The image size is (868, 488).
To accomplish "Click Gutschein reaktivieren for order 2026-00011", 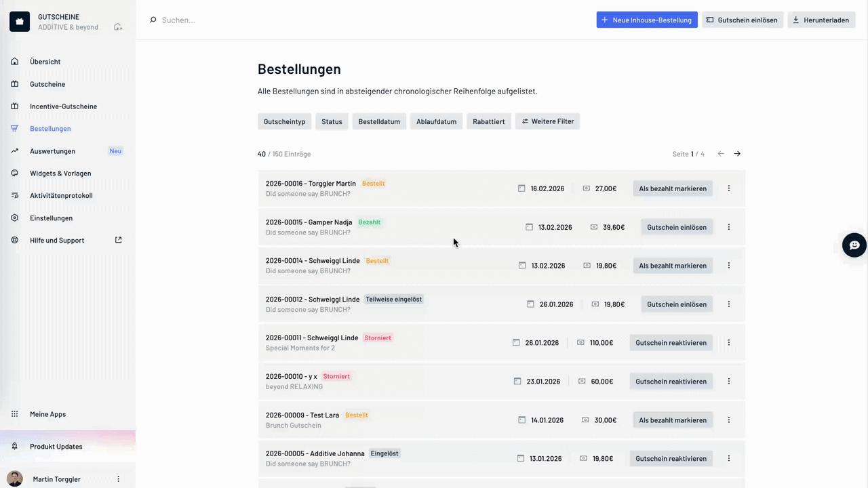I will click(x=671, y=342).
